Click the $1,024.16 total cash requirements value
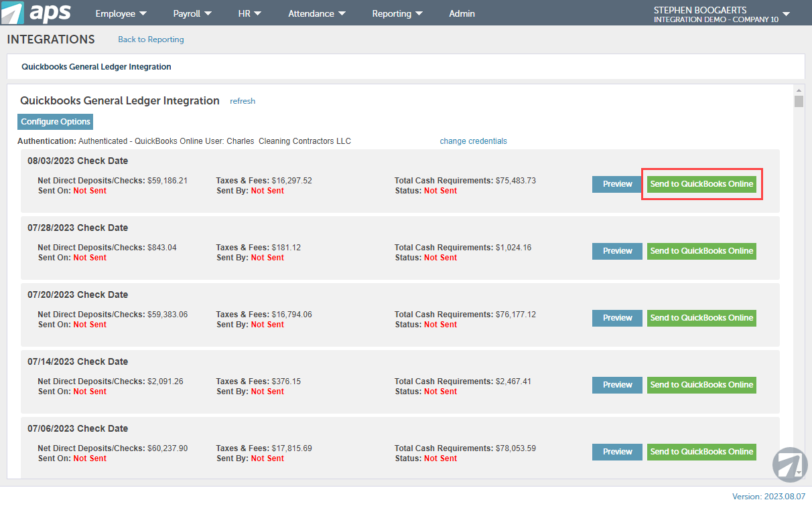Viewport: 812px width, 506px height. click(513, 248)
